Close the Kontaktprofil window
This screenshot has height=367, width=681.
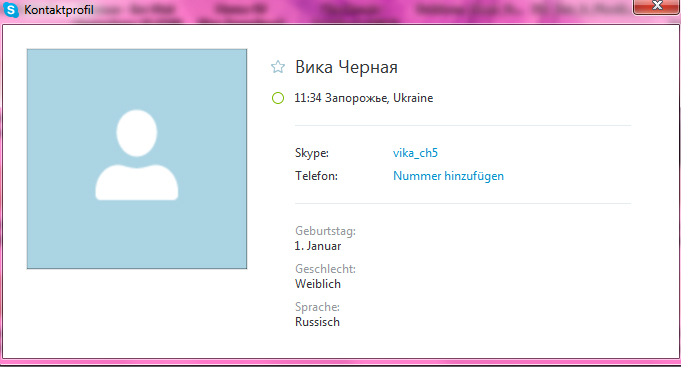656,6
